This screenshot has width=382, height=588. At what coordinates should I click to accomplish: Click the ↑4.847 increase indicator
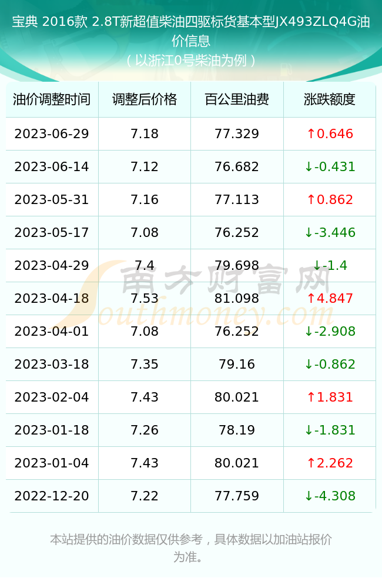(x=330, y=299)
